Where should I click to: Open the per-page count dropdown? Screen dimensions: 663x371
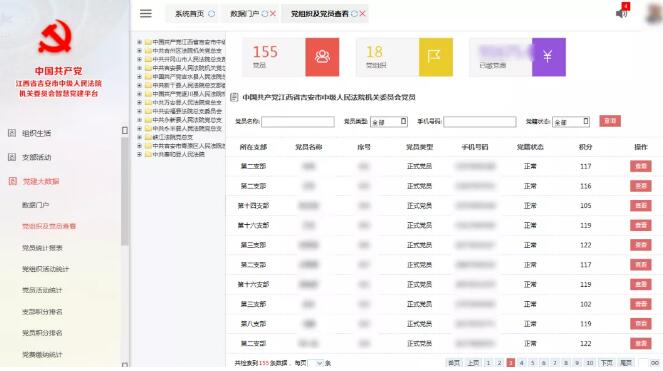pos(316,363)
